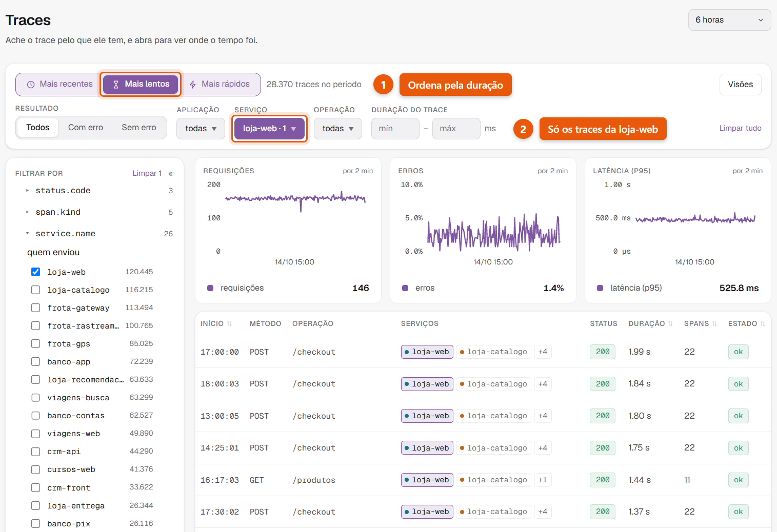The height and width of the screenshot is (532, 777).
Task: Open the 6 horas time range dropdown
Action: pos(729,20)
